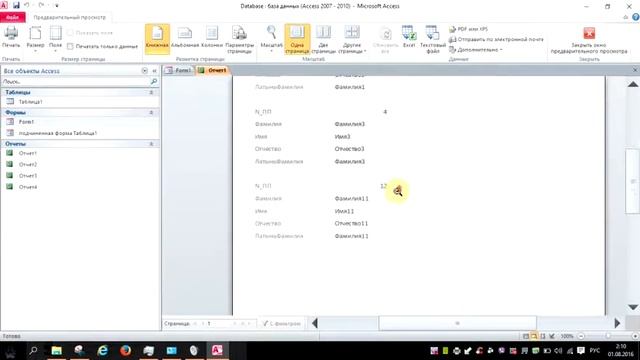640x360 pixels.
Task: Close the current document tab pane
Action: click(x=635, y=70)
